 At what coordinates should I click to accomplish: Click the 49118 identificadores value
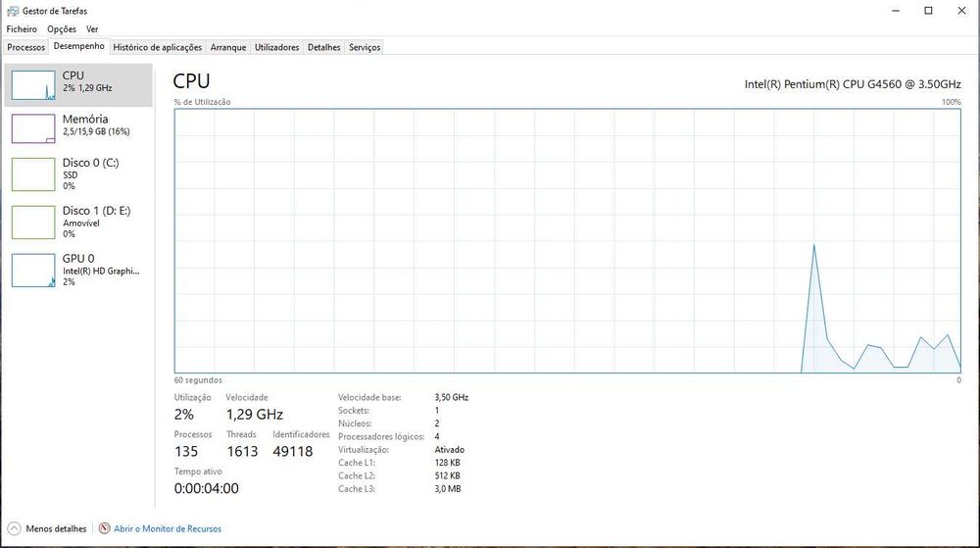(x=292, y=451)
